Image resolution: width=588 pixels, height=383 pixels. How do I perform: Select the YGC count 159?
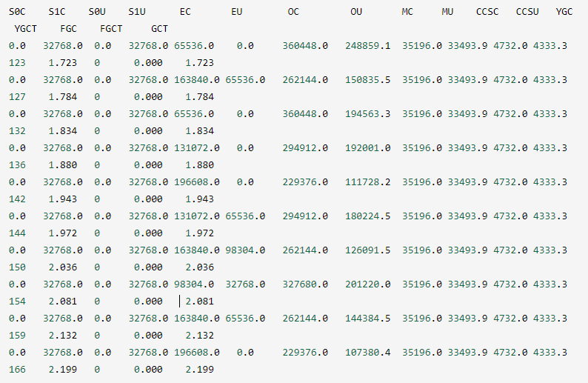click(x=17, y=336)
